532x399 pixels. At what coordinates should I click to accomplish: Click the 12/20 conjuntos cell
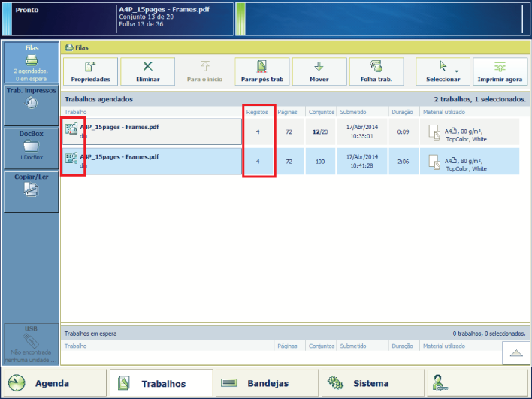[320, 131]
